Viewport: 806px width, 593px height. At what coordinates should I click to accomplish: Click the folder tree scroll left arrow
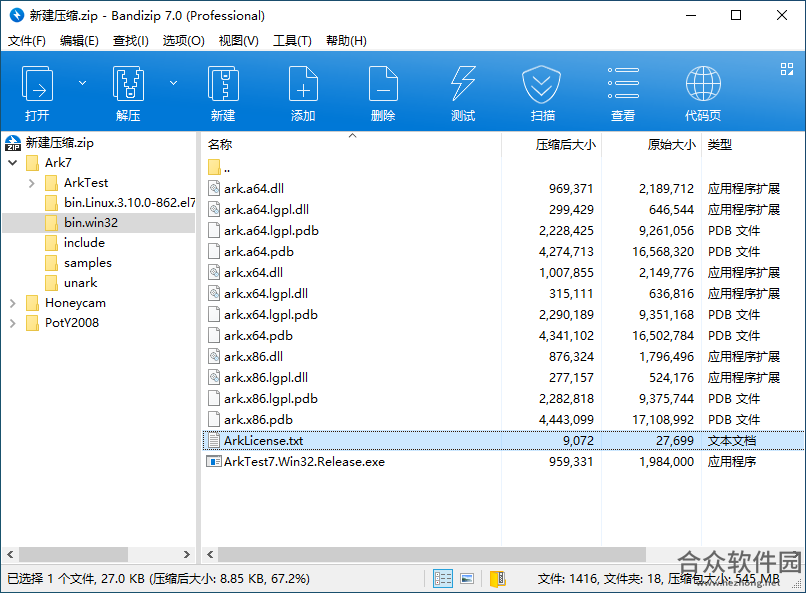[x=10, y=554]
